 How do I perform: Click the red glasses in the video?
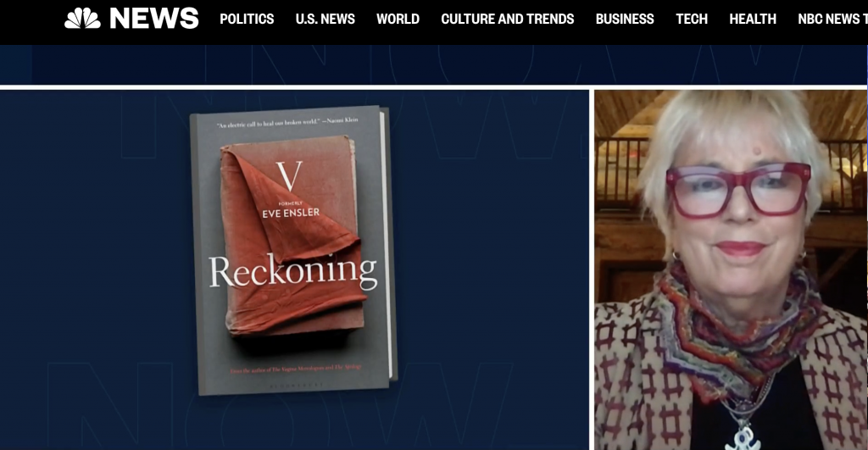coord(738,190)
